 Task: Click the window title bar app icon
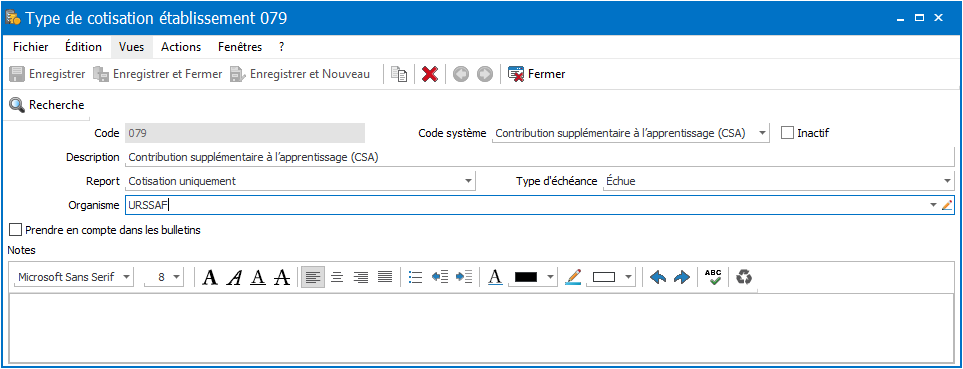click(x=14, y=18)
